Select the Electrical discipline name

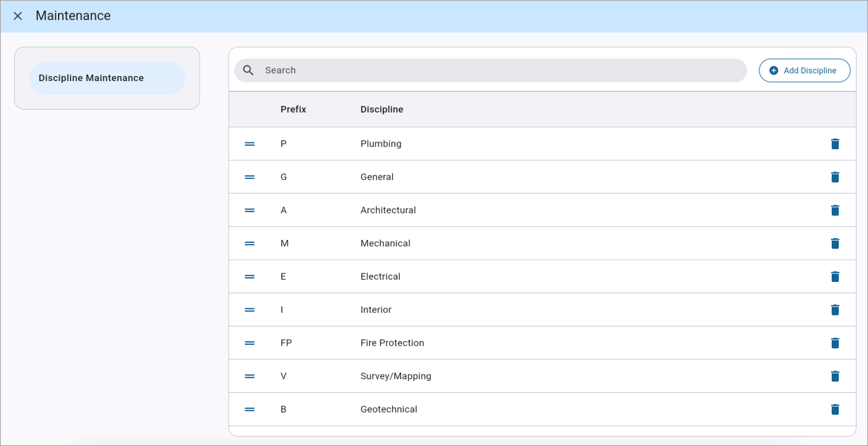click(x=380, y=276)
